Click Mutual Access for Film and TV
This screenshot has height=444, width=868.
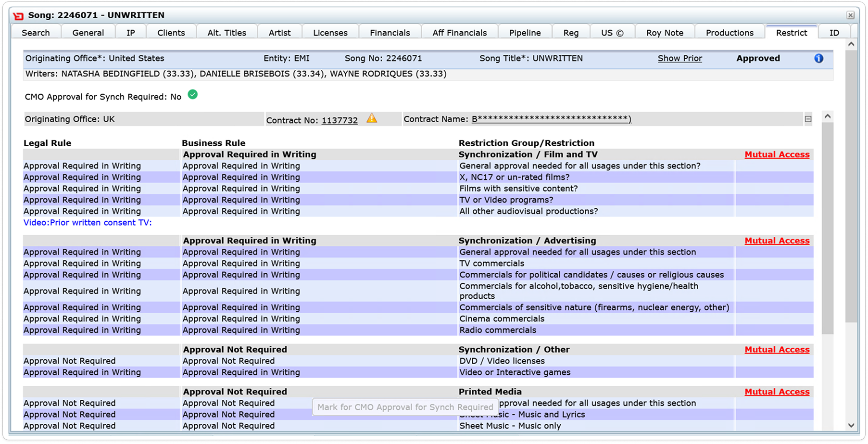777,154
